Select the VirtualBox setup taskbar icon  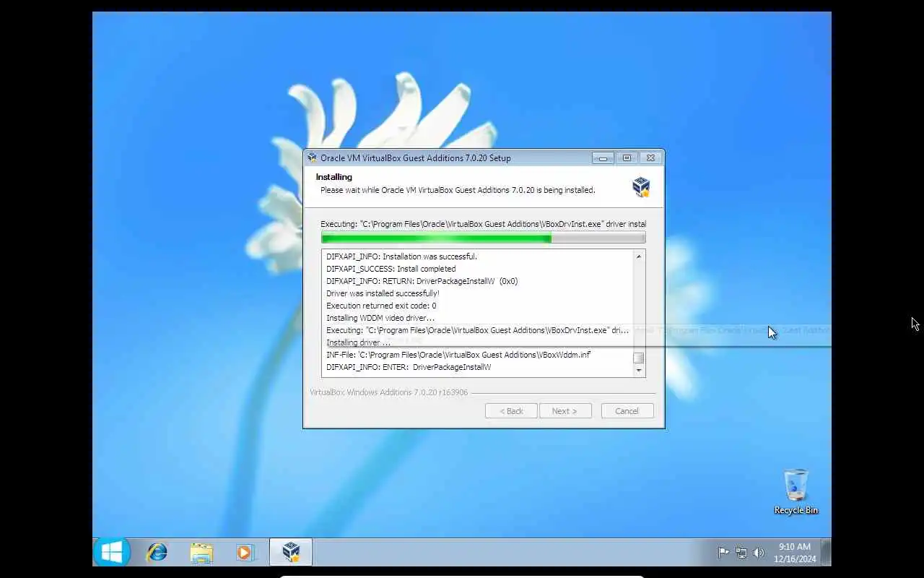tap(291, 552)
